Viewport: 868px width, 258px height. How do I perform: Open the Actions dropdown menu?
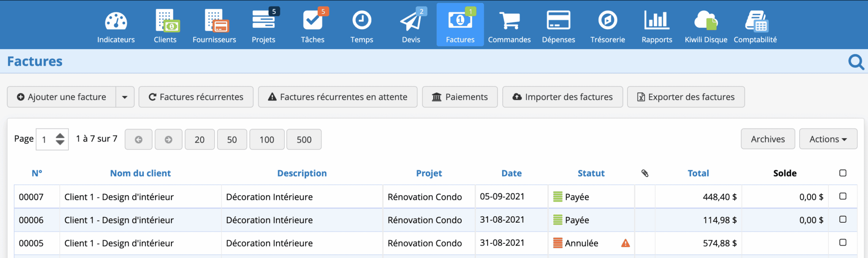point(828,139)
